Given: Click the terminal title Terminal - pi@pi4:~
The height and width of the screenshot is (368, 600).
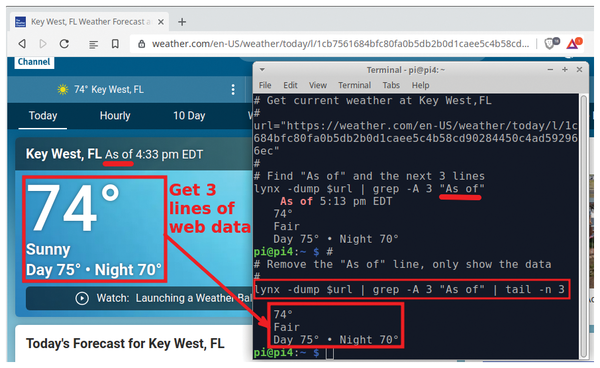Looking at the screenshot, I should coord(406,70).
